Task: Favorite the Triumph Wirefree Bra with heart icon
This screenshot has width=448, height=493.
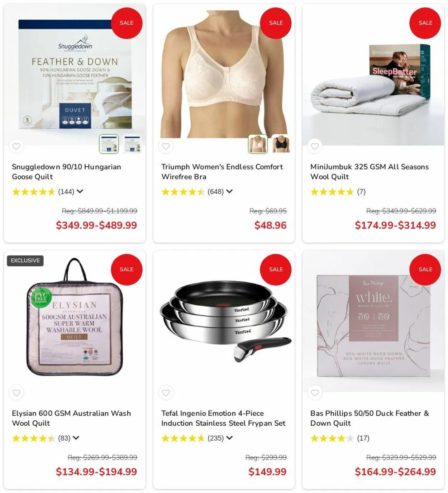Action: point(166,146)
